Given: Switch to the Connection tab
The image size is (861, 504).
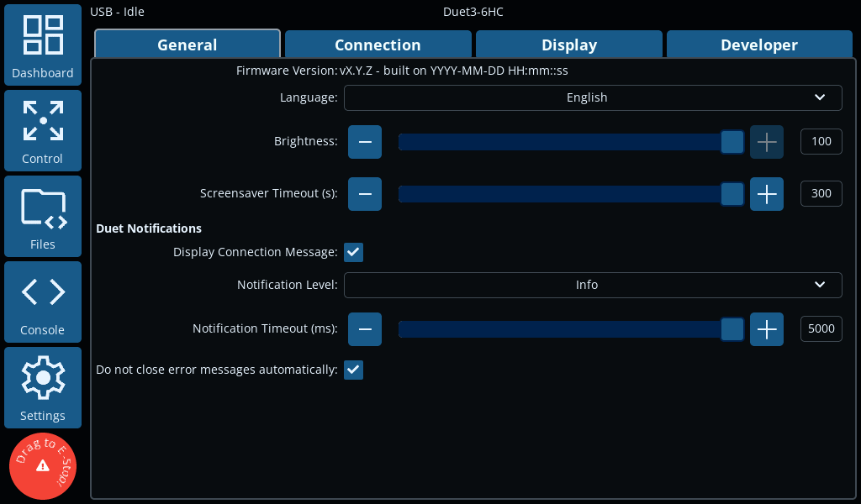Looking at the screenshot, I should (x=378, y=45).
